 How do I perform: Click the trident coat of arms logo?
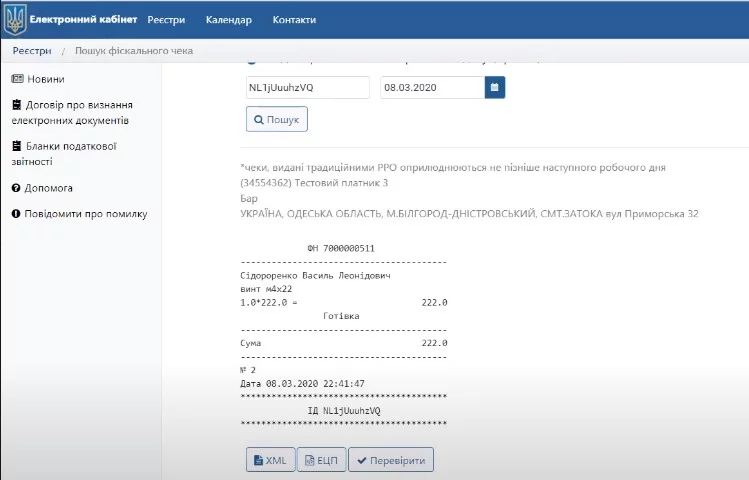[15, 20]
